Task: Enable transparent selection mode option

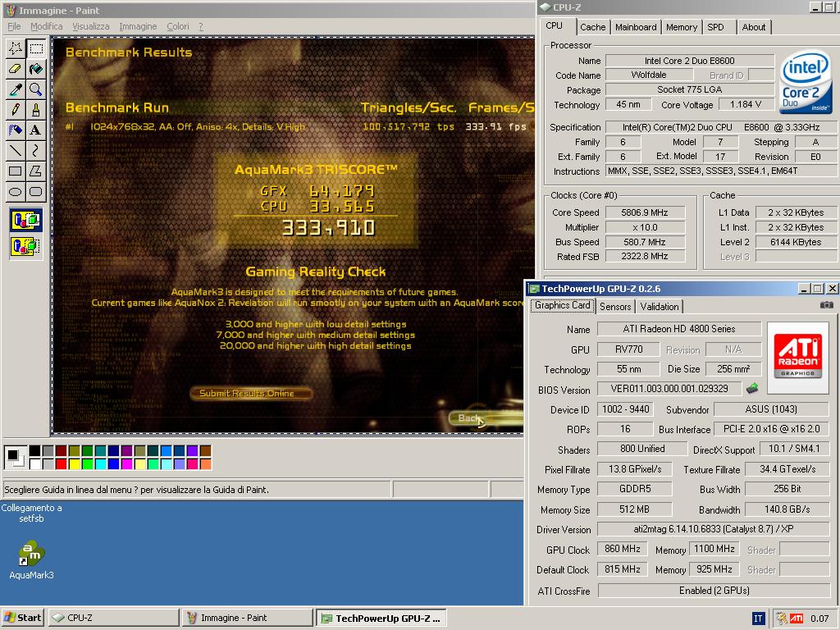Action: (x=25, y=246)
